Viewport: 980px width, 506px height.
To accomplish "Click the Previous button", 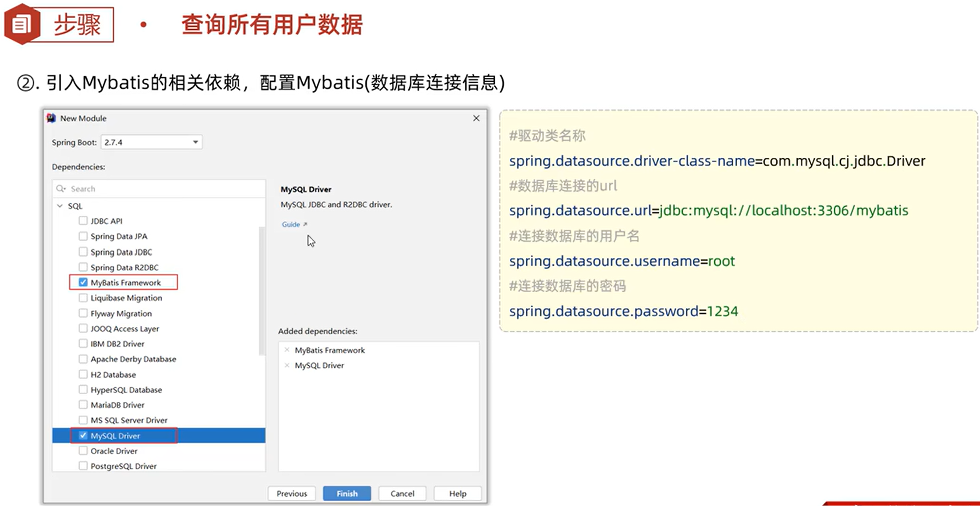I will tap(292, 493).
